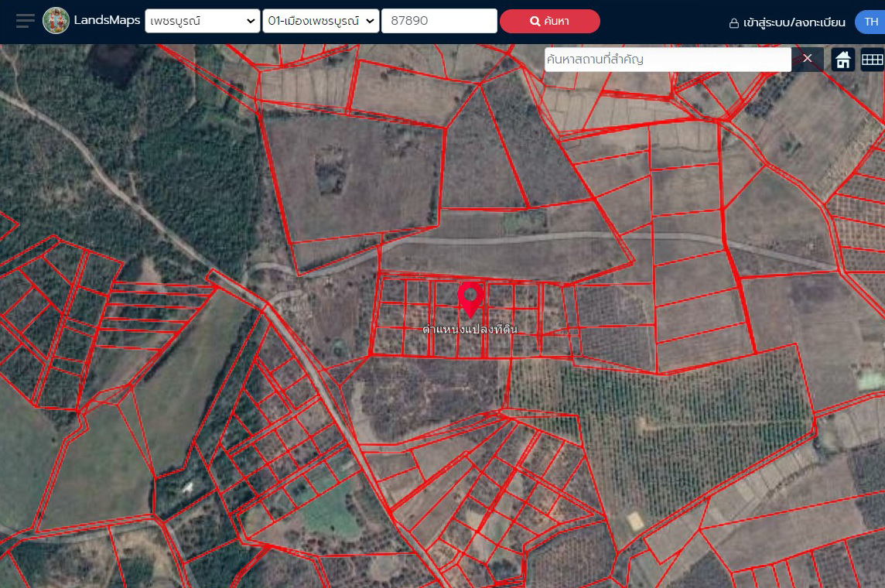Click the ค้นหาสถานที่สำคัญ place search box
Screen dimensions: 885x588
tap(667, 60)
